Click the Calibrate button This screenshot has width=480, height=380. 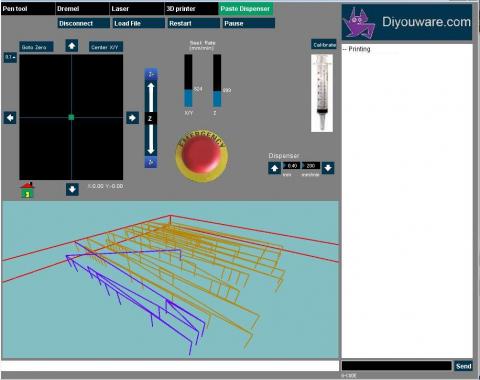click(324, 44)
